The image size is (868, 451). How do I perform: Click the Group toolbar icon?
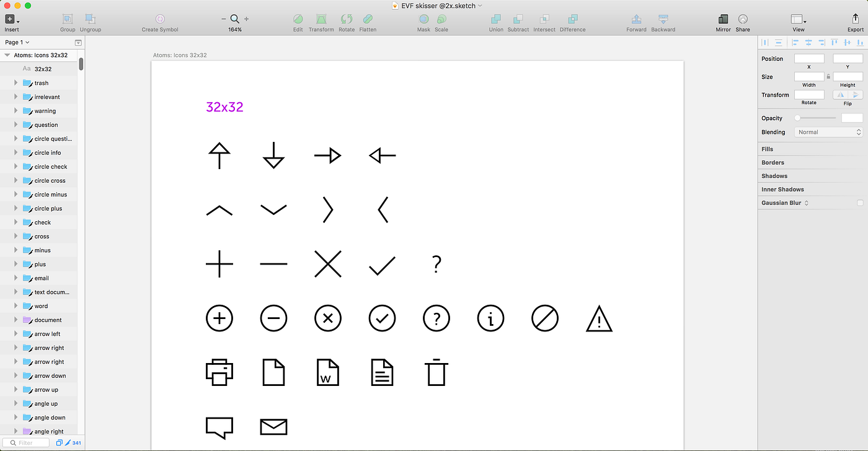[68, 19]
